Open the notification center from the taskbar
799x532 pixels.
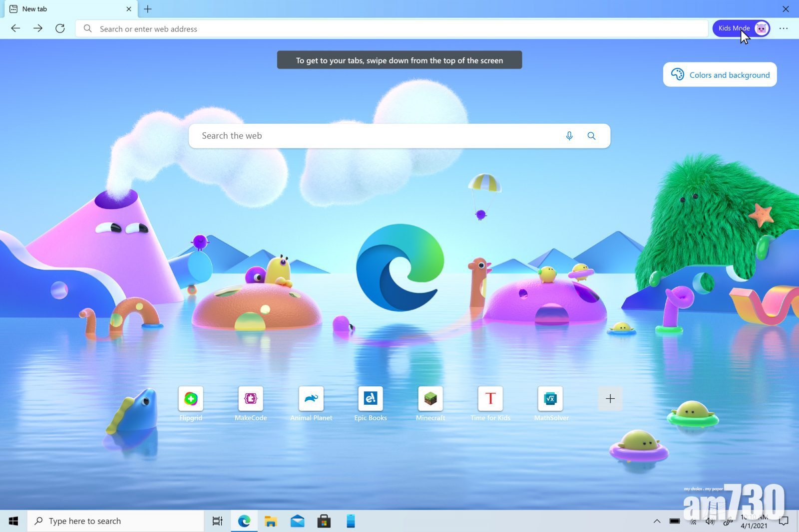point(784,521)
